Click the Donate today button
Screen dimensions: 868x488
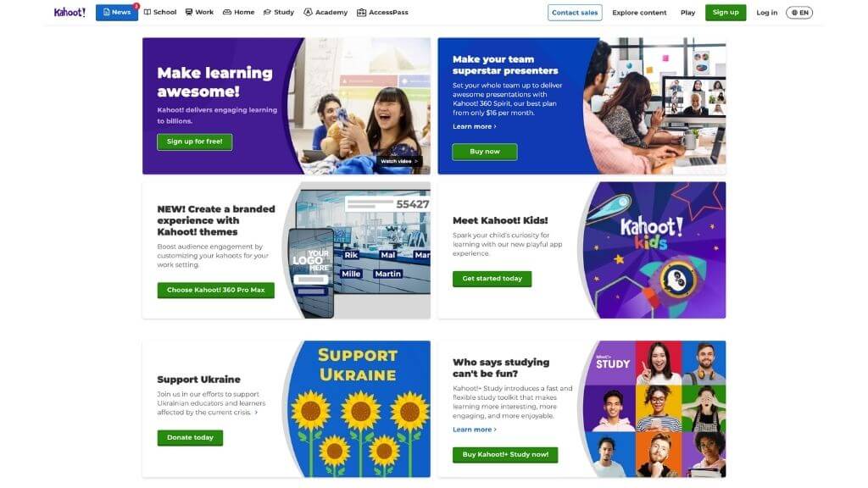[190, 438]
